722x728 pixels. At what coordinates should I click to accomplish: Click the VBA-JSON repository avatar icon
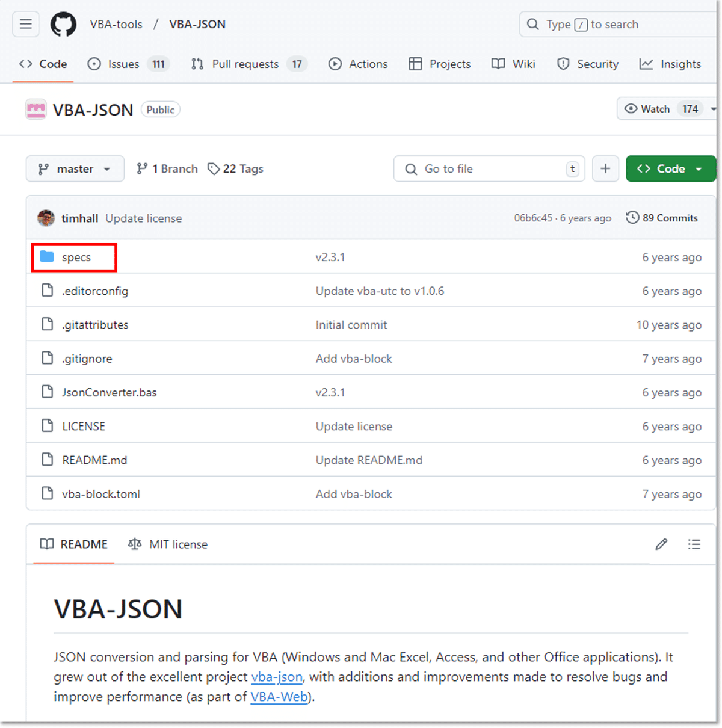pyautogui.click(x=35, y=110)
